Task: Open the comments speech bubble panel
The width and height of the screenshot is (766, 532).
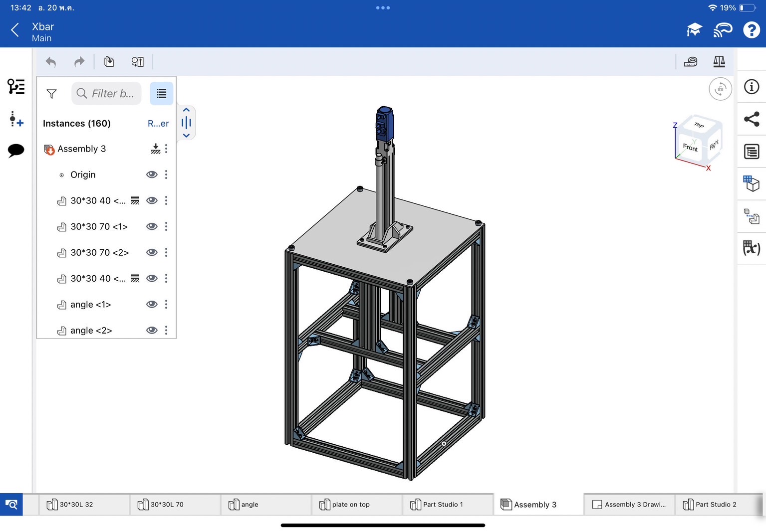Action: 16,150
